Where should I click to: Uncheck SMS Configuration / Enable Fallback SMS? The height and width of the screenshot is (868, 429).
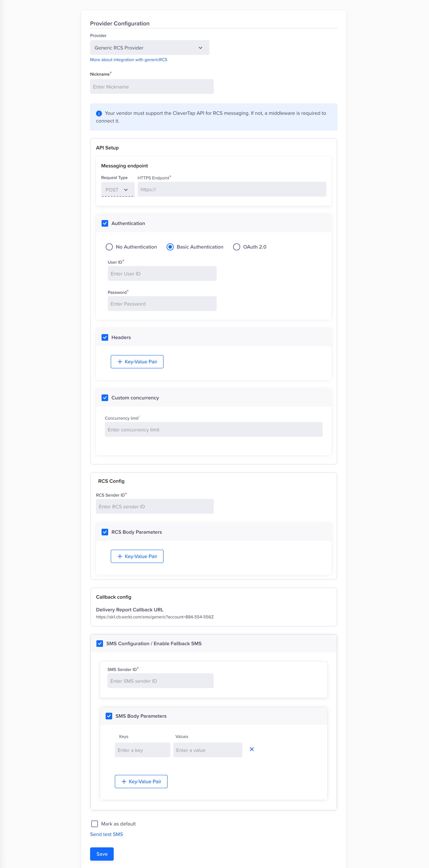coord(100,644)
